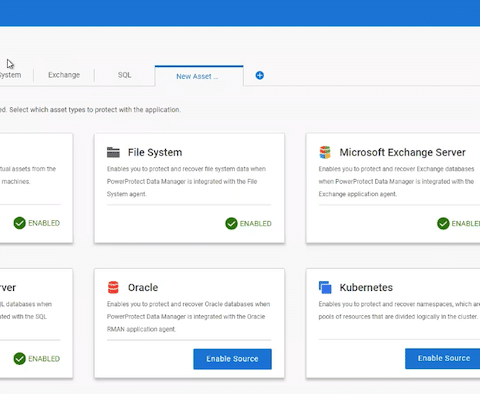Screen dimensions: 480x394
Task: Click the blue Kubernetes icon
Action: [x=325, y=287]
